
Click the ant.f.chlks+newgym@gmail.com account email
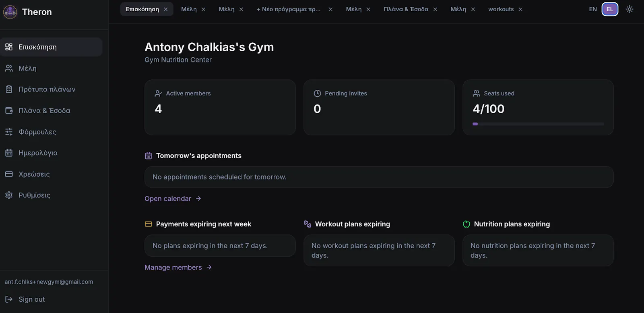pos(49,282)
